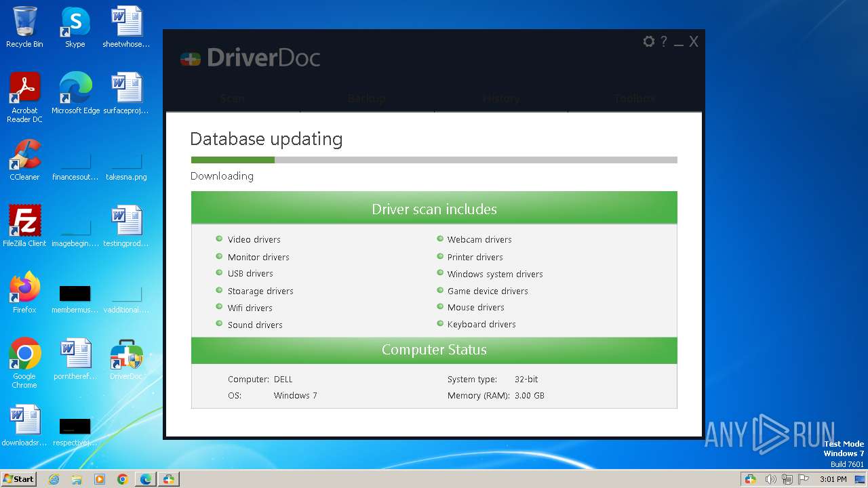The width and height of the screenshot is (868, 488).
Task: Switch to the History tab
Action: point(501,98)
